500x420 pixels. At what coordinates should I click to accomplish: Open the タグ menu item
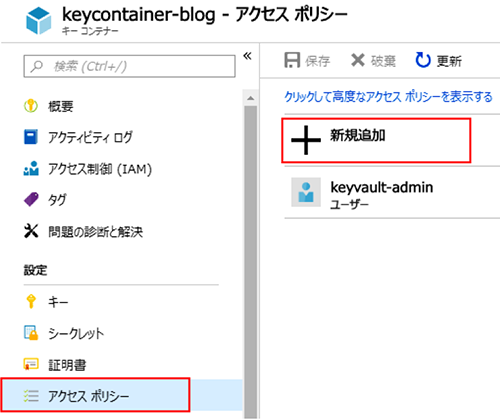click(57, 200)
